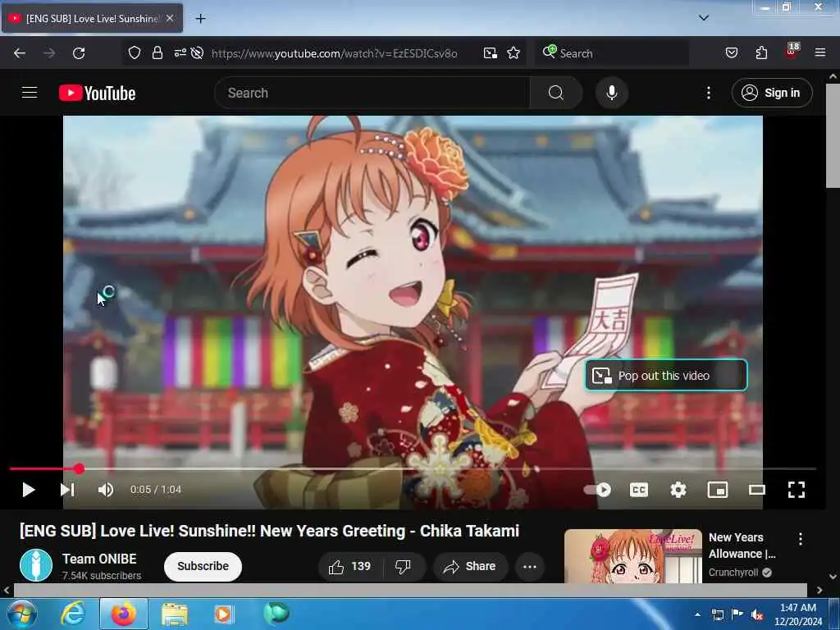Image resolution: width=840 pixels, height=630 pixels.
Task: Open Firefox extensions puzzle icon
Action: (x=761, y=52)
